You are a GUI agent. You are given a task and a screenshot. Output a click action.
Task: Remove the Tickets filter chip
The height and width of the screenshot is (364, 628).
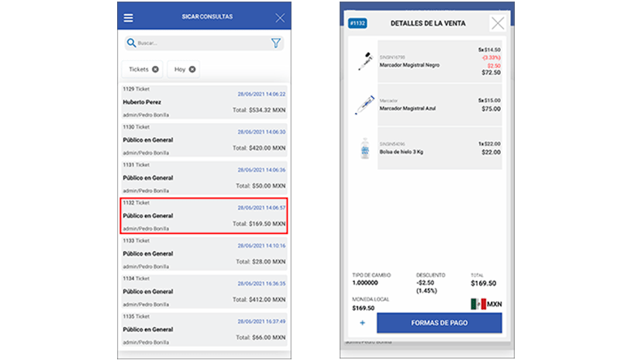point(156,70)
